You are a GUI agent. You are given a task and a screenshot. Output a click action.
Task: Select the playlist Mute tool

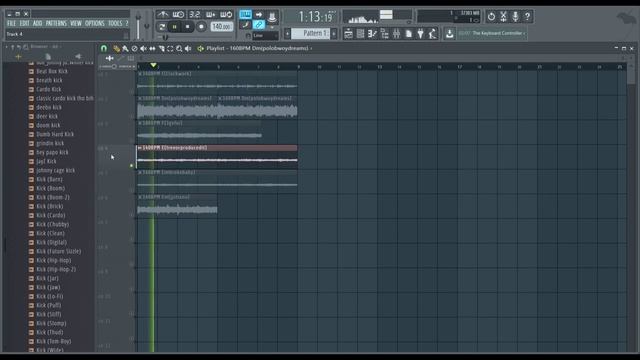tap(143, 49)
